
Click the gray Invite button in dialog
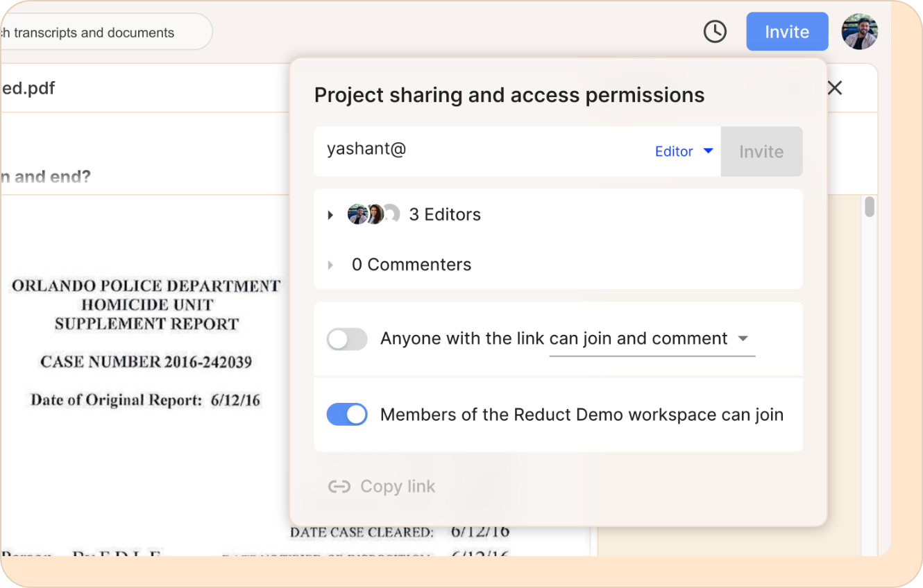coord(761,151)
